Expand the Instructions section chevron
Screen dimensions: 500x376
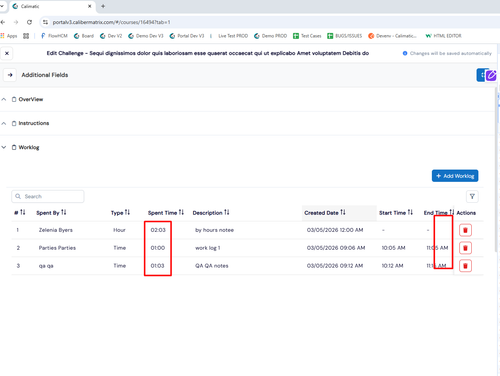coord(4,123)
